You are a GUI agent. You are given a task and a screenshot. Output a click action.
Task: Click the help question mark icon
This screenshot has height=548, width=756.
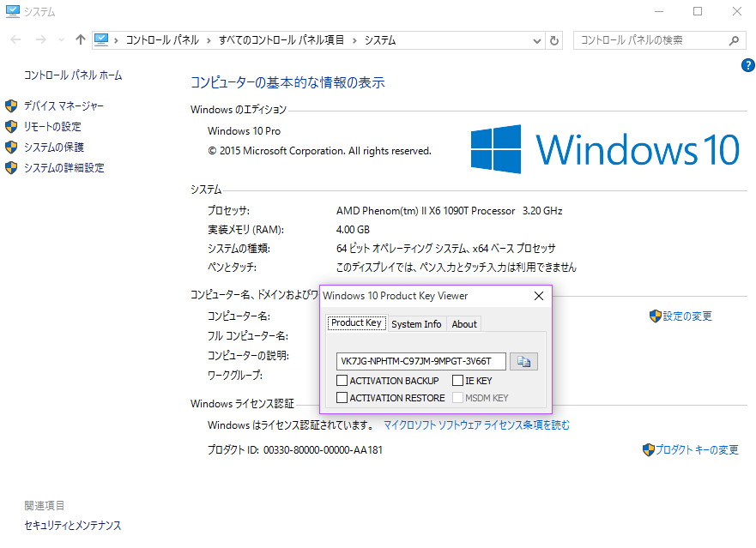[747, 65]
